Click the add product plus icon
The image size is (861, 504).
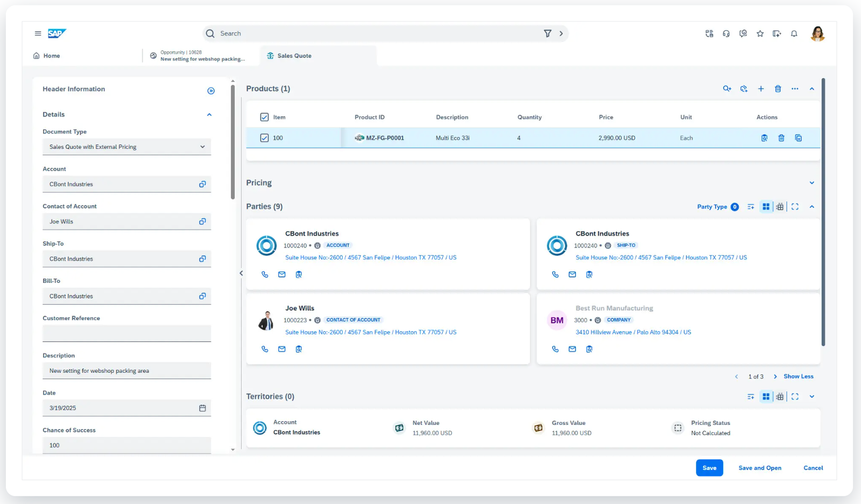coord(761,89)
